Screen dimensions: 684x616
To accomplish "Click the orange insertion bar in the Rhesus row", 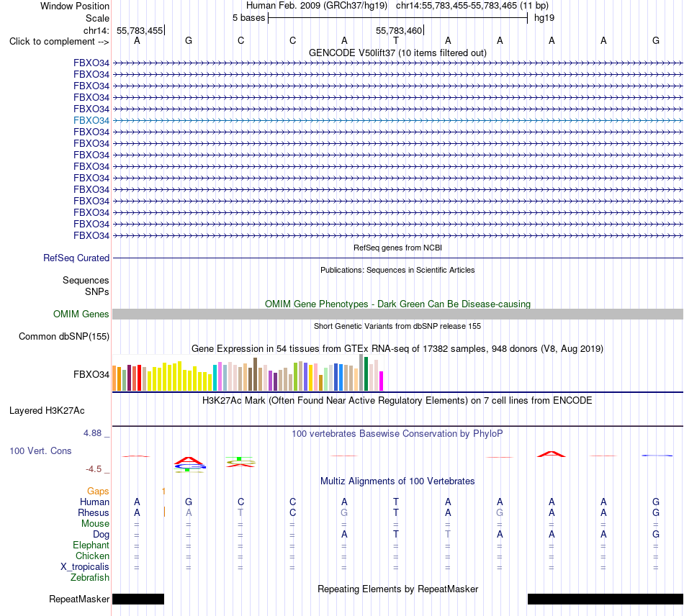I will tap(164, 512).
